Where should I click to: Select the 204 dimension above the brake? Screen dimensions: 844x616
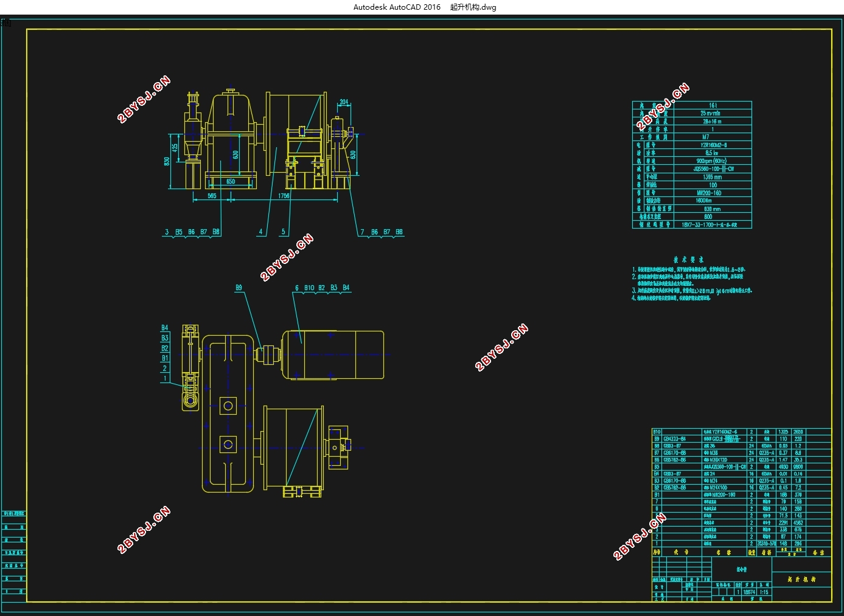coord(344,102)
